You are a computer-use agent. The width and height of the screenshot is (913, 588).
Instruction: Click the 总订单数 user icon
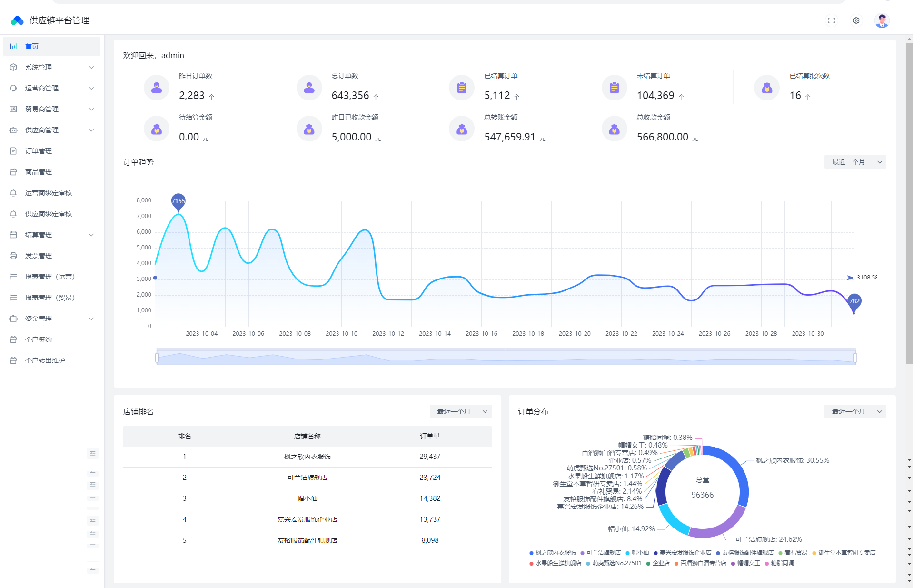pos(309,88)
